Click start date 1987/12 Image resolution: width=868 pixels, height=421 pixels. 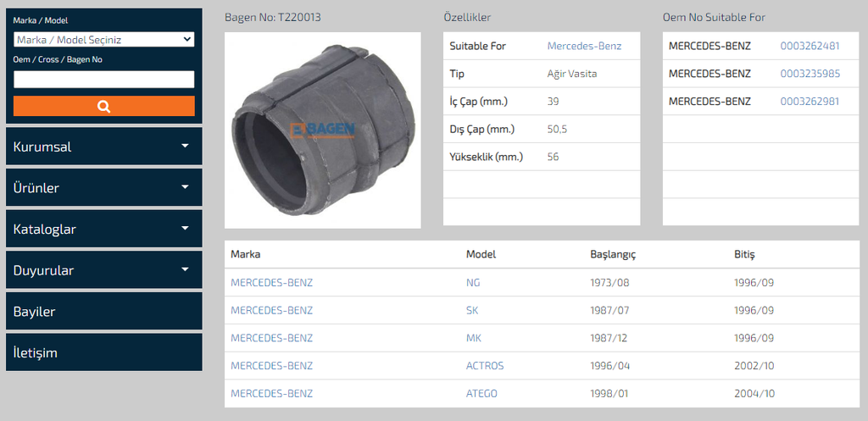(609, 338)
